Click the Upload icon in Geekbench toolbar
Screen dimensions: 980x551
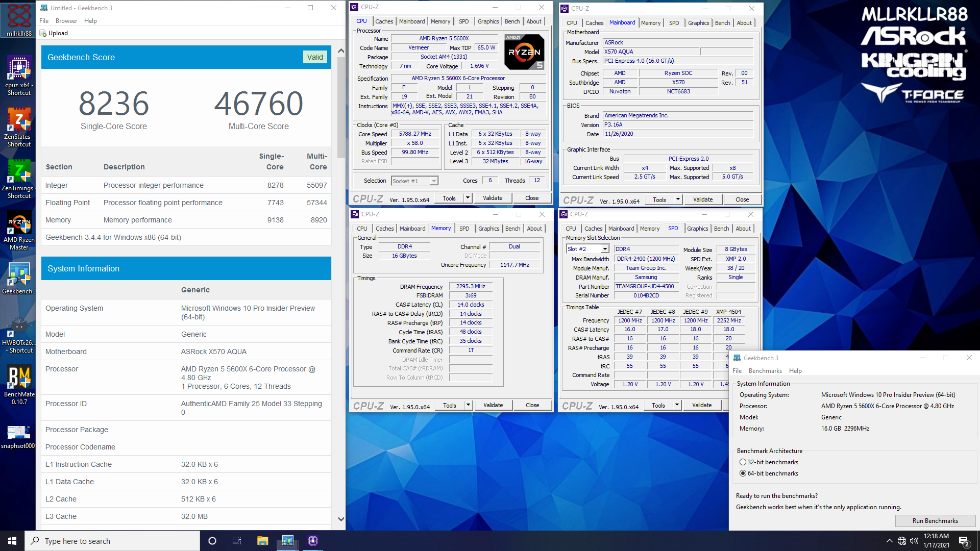tap(43, 33)
